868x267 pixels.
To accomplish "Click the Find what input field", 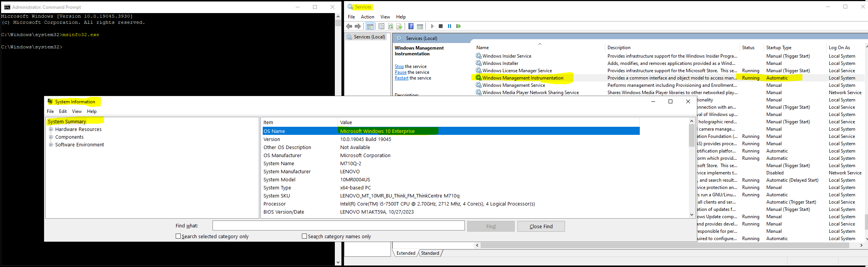I will (x=339, y=226).
